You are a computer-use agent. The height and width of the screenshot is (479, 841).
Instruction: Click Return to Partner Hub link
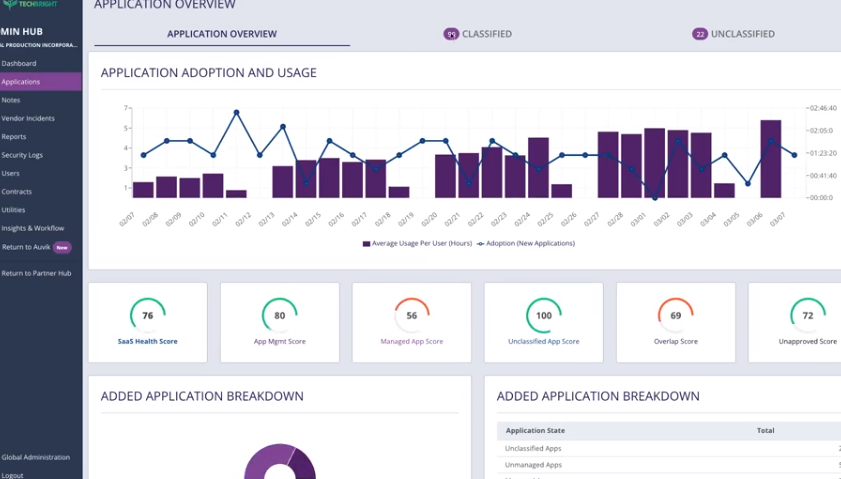(36, 274)
